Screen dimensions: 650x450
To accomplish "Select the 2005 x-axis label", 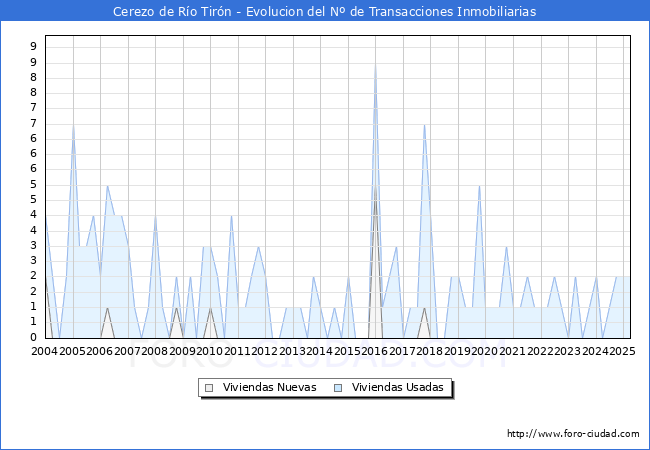I will pyautogui.click(x=72, y=351).
